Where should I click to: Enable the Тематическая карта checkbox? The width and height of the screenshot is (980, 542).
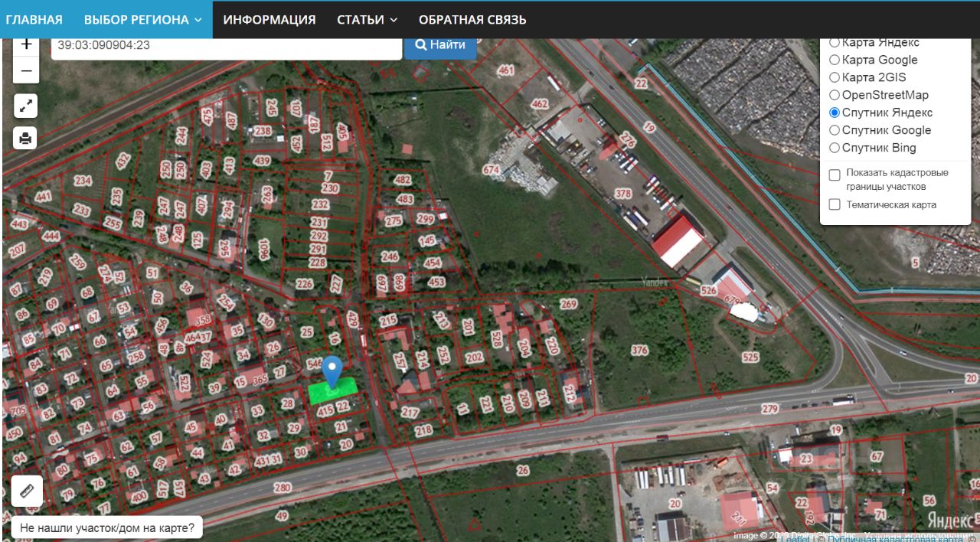(x=835, y=204)
